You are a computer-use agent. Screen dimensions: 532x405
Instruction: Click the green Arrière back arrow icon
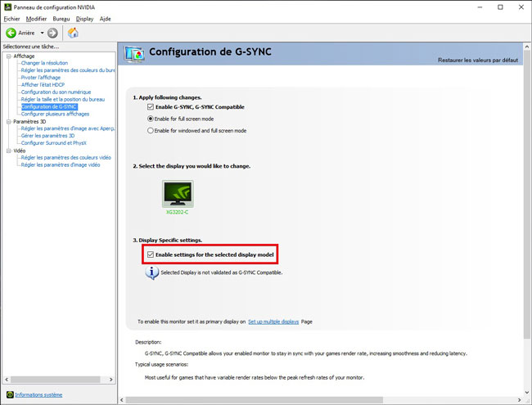[x=11, y=33]
